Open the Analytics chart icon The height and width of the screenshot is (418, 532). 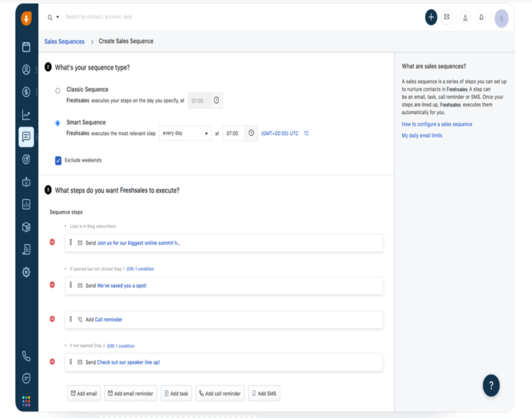click(x=26, y=115)
